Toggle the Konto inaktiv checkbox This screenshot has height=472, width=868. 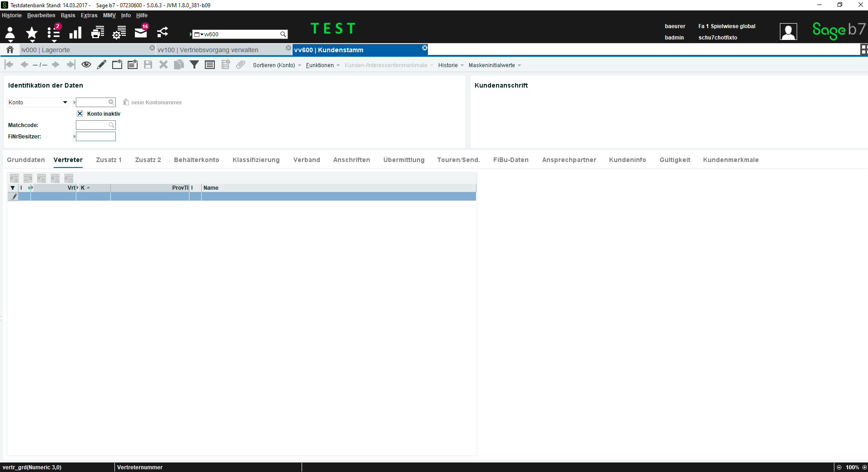(x=80, y=113)
